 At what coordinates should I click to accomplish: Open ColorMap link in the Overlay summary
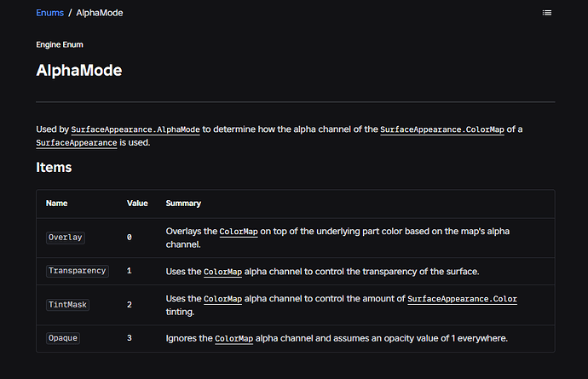coord(239,232)
